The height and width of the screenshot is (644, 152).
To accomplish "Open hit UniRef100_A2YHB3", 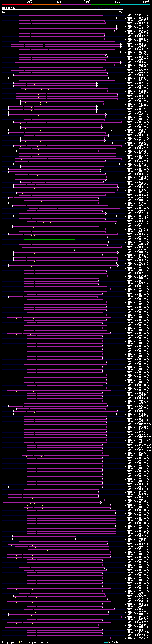I will 137,52.
